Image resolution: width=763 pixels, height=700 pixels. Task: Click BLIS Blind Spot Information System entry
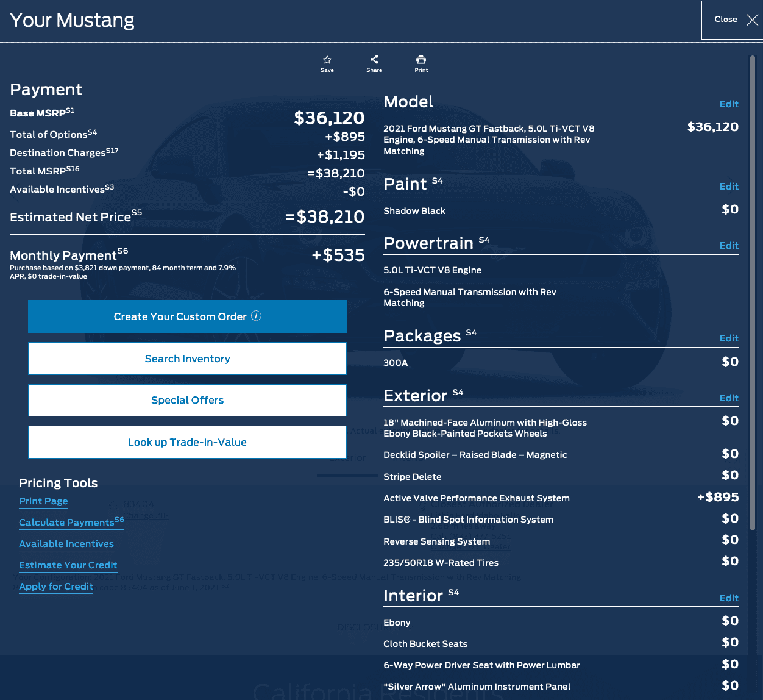coord(469,520)
